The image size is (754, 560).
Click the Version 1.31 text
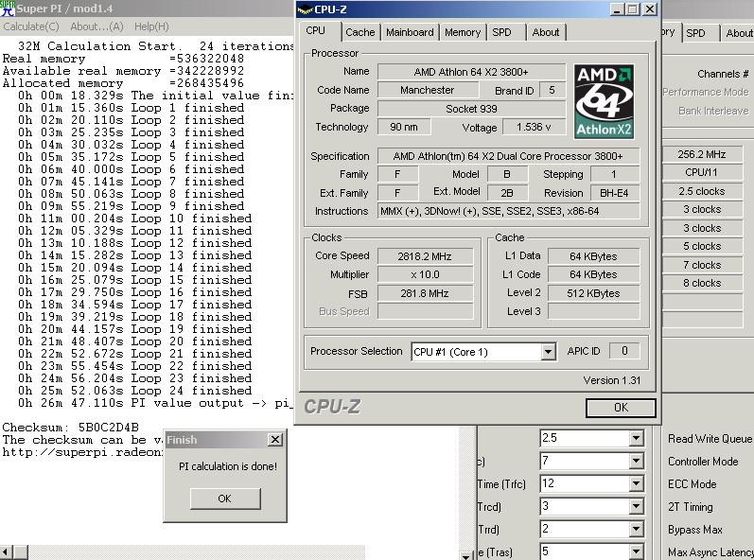click(612, 380)
